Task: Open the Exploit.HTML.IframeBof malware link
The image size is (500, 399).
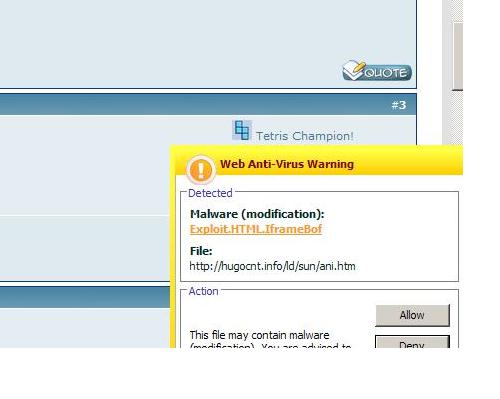Action: click(x=256, y=229)
